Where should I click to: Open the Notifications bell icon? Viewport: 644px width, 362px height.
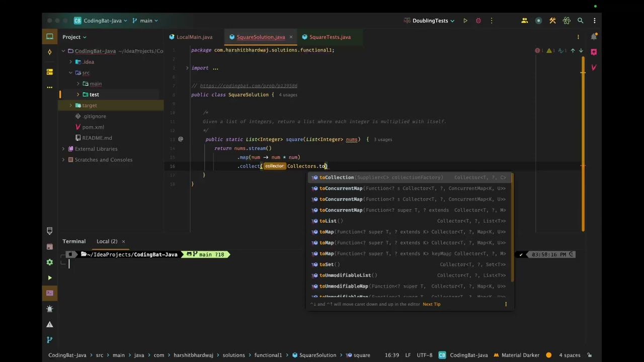[x=594, y=37]
